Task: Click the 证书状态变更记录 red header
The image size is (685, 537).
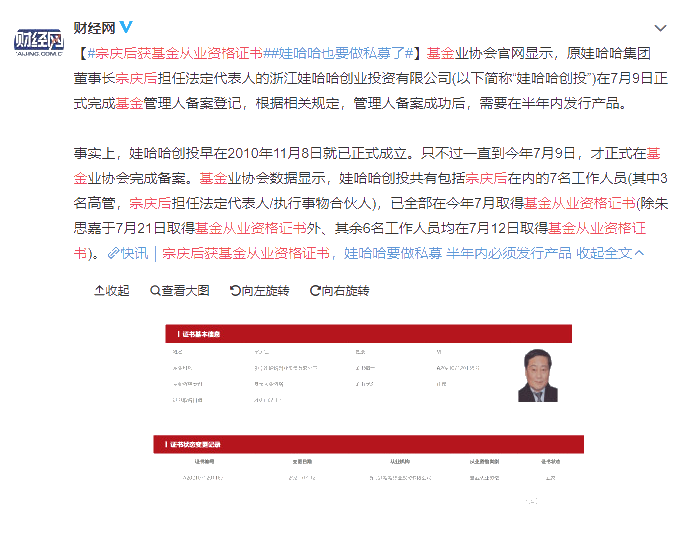Action: click(368, 444)
